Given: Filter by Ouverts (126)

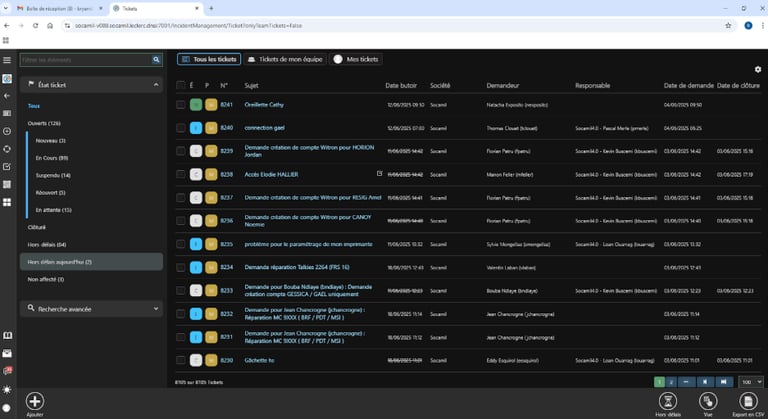Looking at the screenshot, I should click(44, 123).
